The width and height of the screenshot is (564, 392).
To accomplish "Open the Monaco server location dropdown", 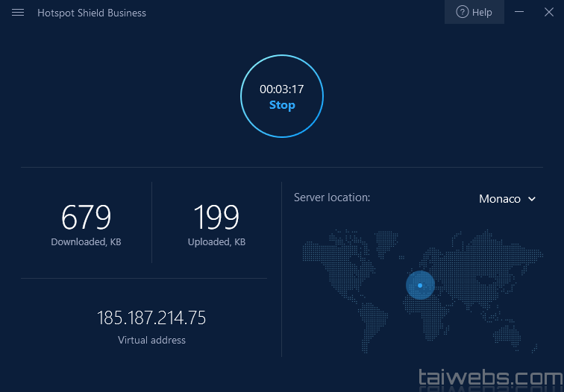I will click(x=500, y=199).
